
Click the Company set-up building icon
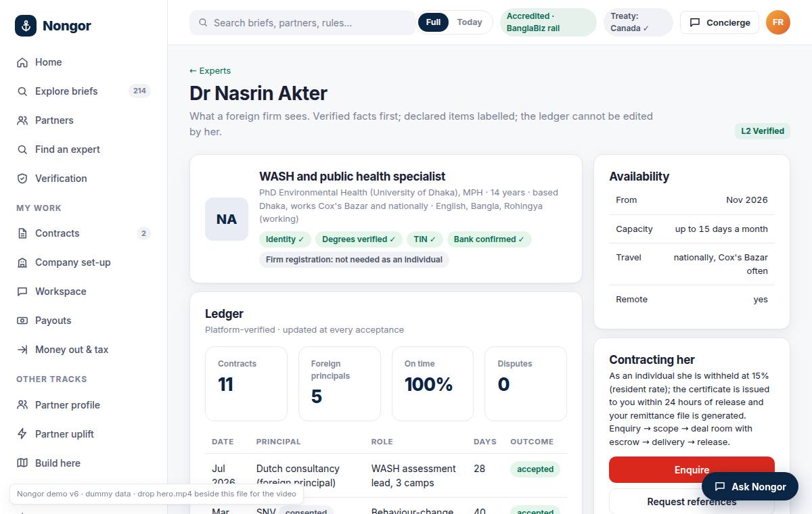[x=22, y=262]
